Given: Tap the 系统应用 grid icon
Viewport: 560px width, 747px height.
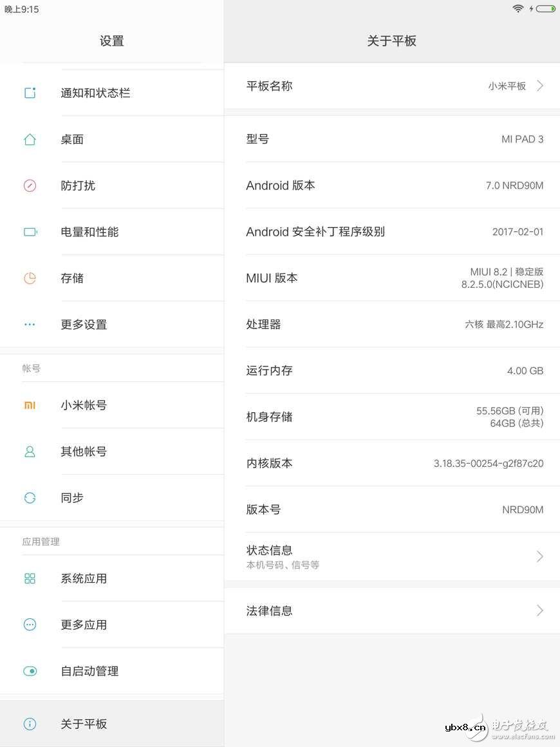Looking at the screenshot, I should click(x=30, y=578).
